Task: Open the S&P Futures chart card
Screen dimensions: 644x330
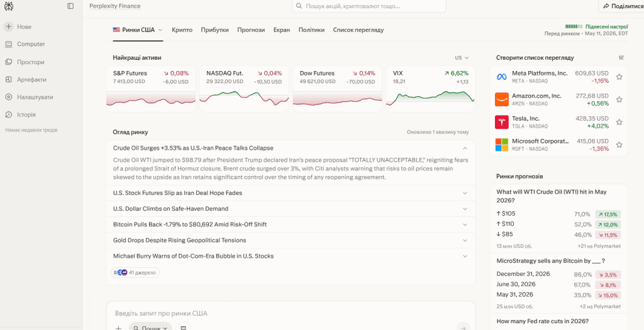Action: tap(151, 89)
